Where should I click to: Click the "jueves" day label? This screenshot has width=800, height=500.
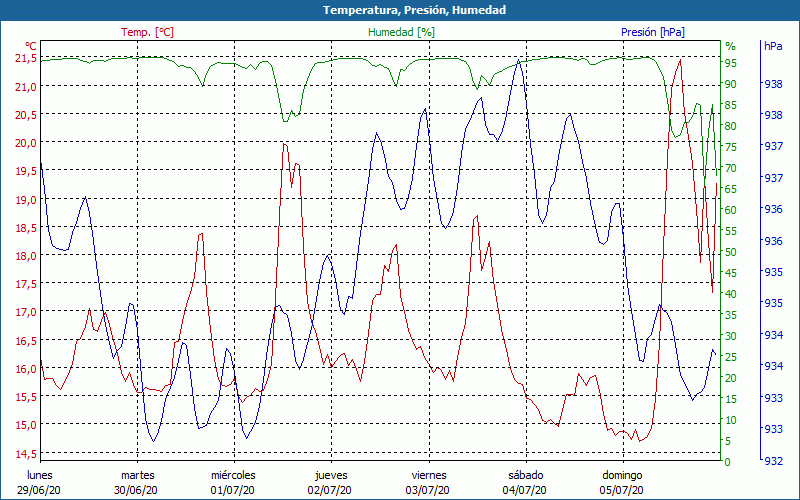[x=331, y=475]
